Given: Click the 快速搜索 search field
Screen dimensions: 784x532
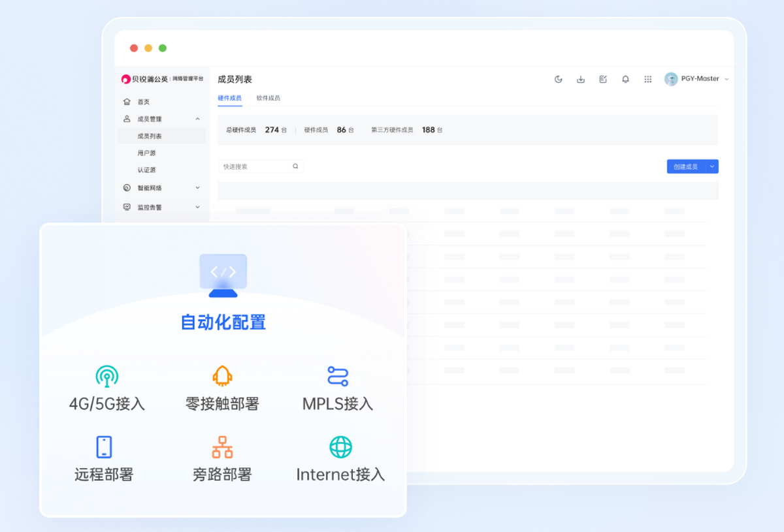Looking at the screenshot, I should pyautogui.click(x=258, y=166).
